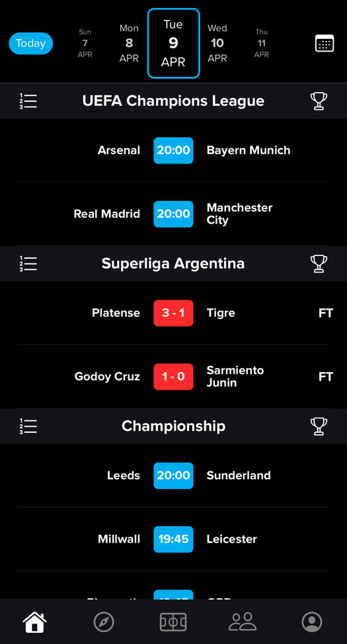Tap the Championship trophy icon
347x644 pixels.
319,426
